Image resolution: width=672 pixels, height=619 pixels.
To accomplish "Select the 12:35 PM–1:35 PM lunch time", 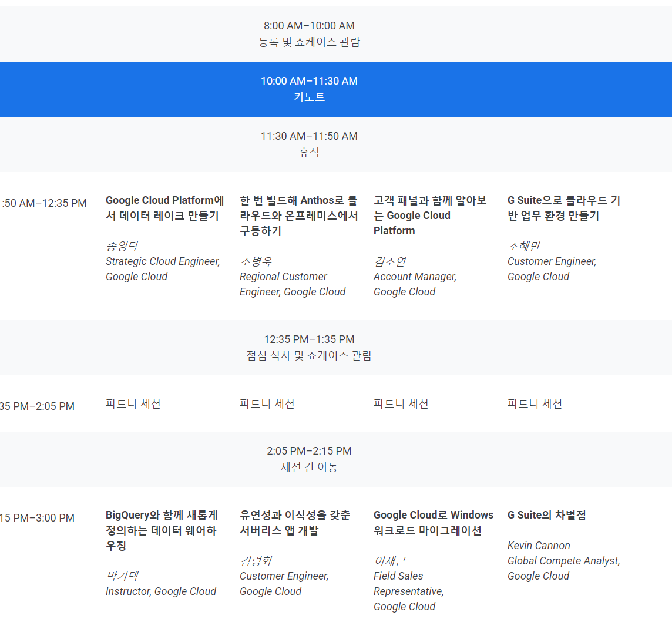I will [309, 339].
